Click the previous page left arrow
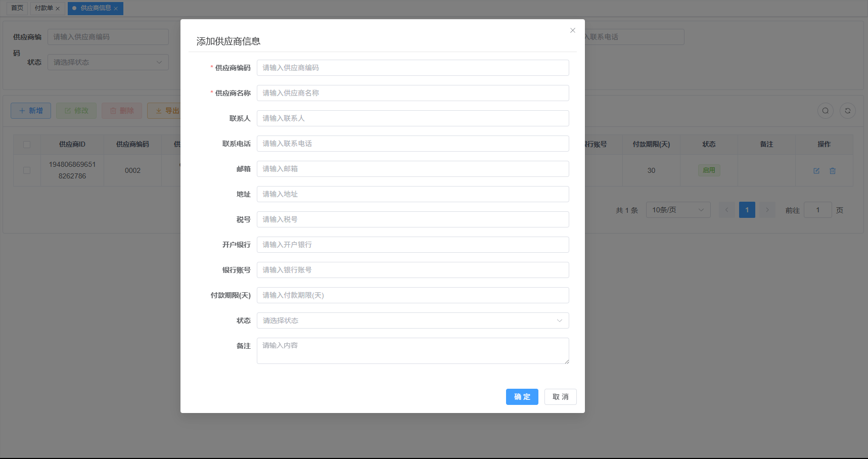Viewport: 868px width, 459px height. point(726,209)
